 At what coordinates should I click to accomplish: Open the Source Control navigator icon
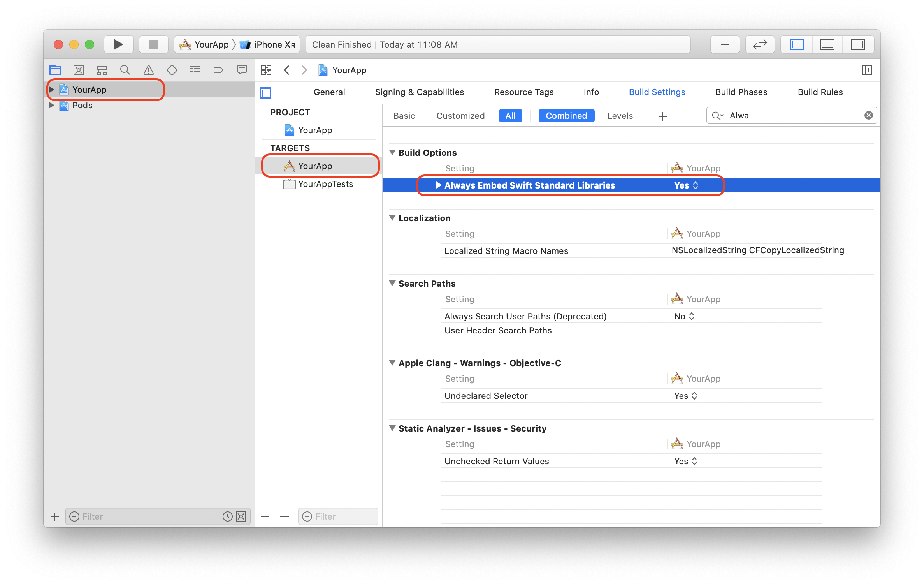pos(79,70)
